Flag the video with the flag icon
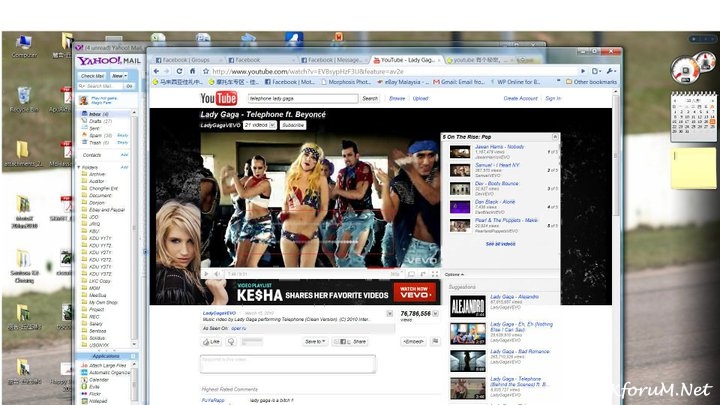 (435, 341)
